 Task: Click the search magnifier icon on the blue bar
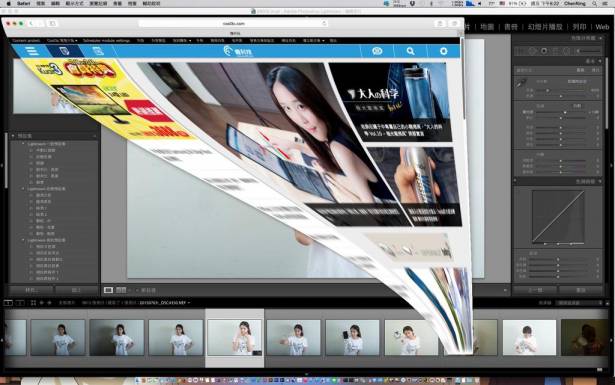click(x=410, y=51)
